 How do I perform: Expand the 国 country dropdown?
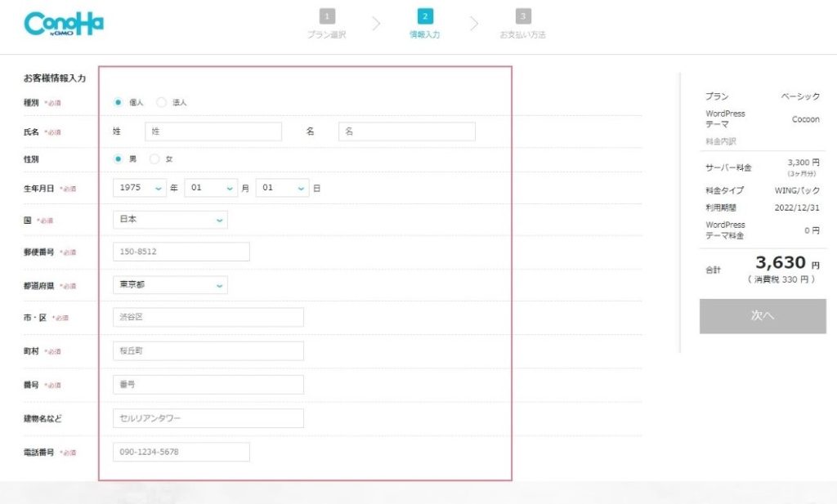(x=170, y=220)
